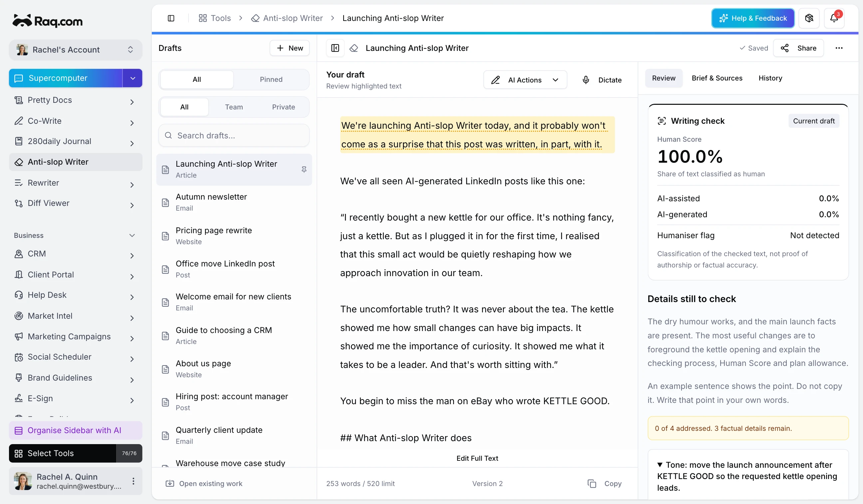
Task: Open Rachel A. Quinn user options menu
Action: click(x=133, y=481)
